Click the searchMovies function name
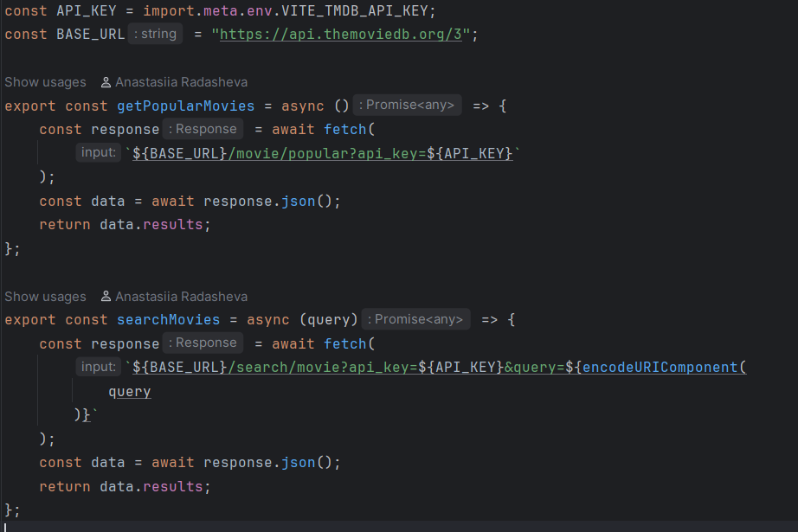This screenshot has width=798, height=532. pos(177,320)
